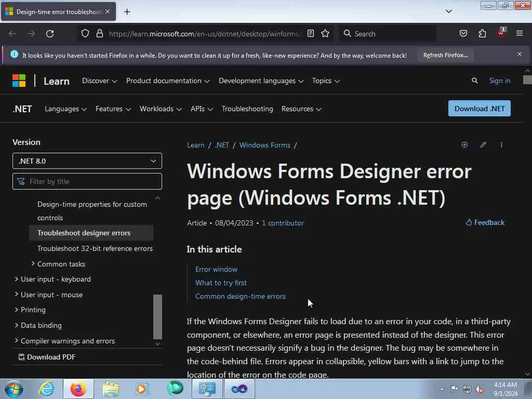Open the tracking protection shield icon

(85, 34)
